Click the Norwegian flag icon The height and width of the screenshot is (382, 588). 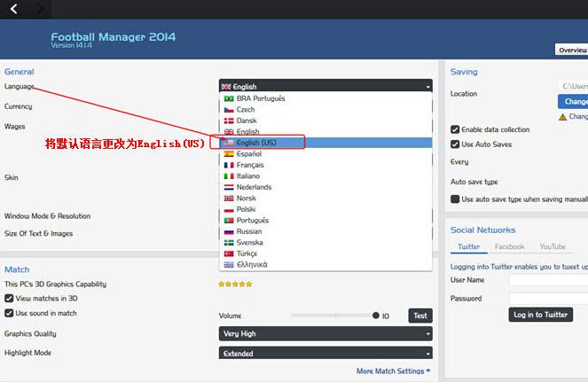(229, 199)
